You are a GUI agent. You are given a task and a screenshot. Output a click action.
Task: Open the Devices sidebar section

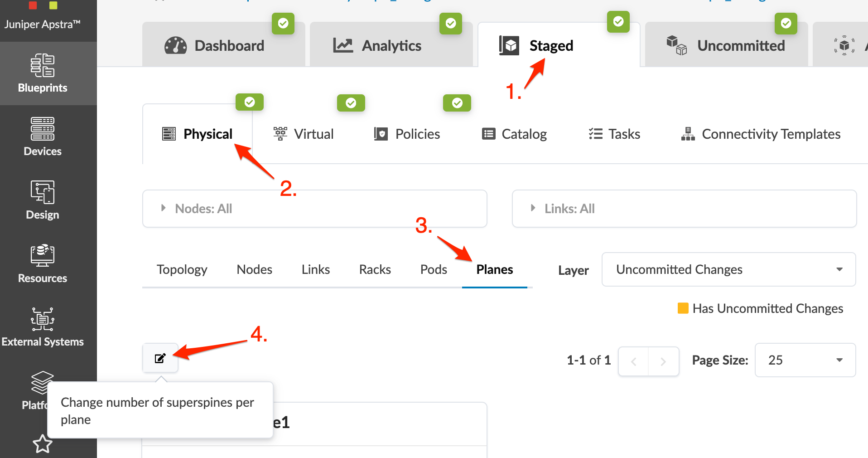tap(43, 137)
